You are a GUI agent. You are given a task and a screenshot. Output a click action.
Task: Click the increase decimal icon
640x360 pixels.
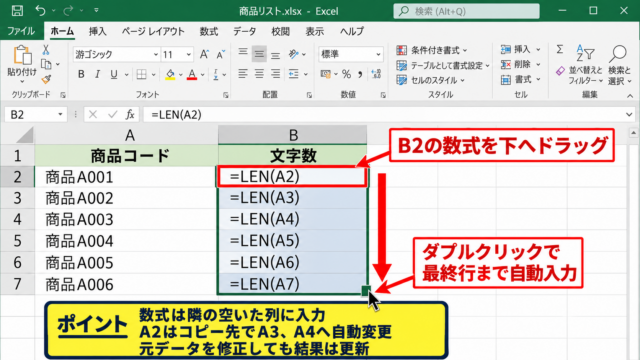376,74
